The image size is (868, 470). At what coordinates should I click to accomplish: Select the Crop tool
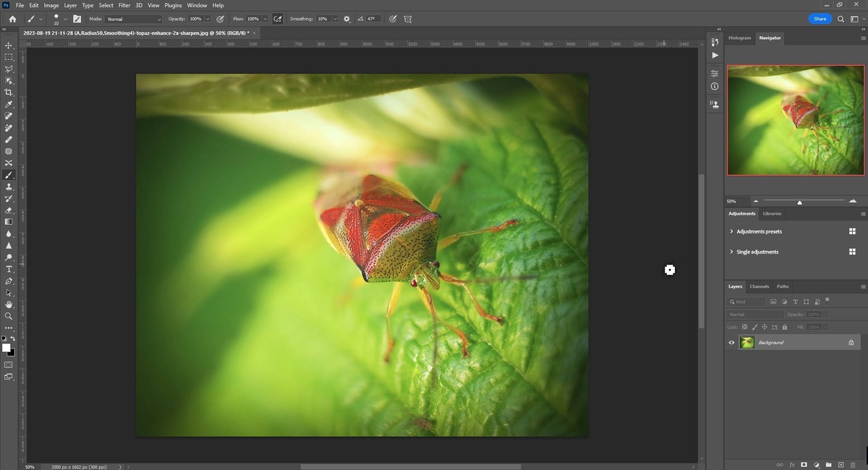click(x=9, y=92)
